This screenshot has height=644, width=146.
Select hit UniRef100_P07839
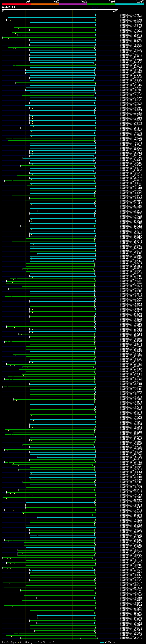point(131,15)
